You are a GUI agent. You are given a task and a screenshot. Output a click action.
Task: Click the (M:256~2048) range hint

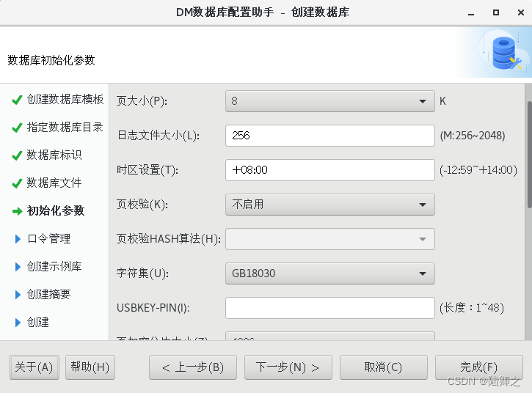click(473, 136)
